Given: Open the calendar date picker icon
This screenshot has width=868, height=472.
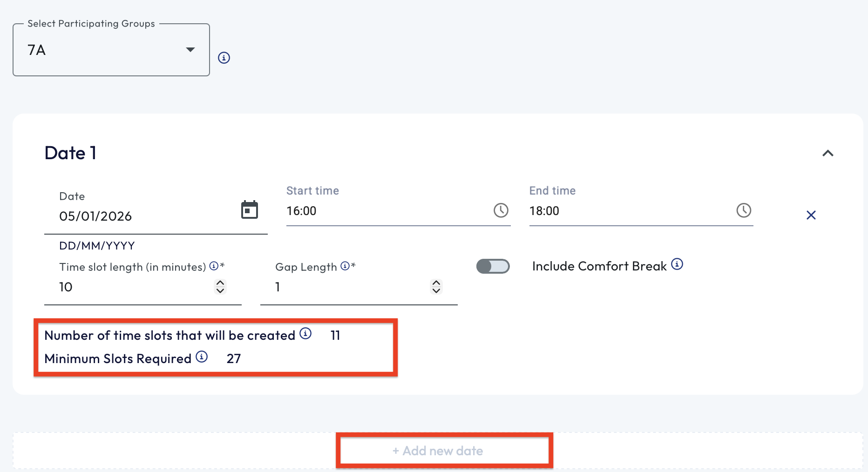Looking at the screenshot, I should (249, 210).
